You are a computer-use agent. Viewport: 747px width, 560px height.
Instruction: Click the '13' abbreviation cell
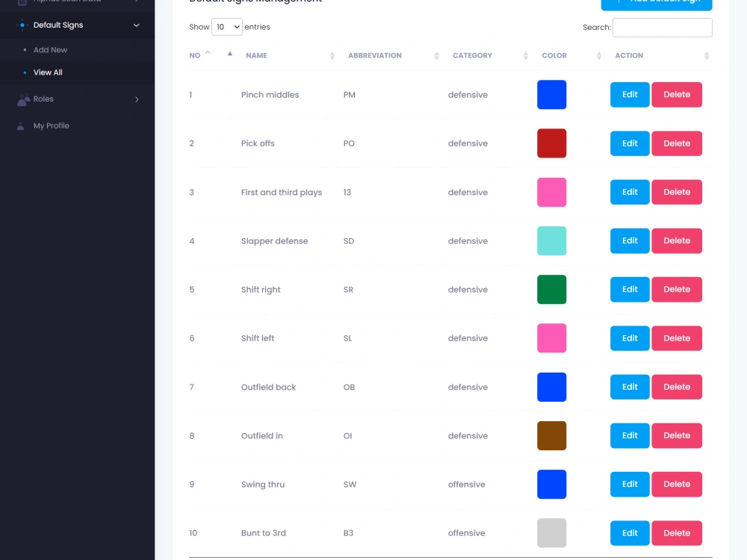(347, 193)
